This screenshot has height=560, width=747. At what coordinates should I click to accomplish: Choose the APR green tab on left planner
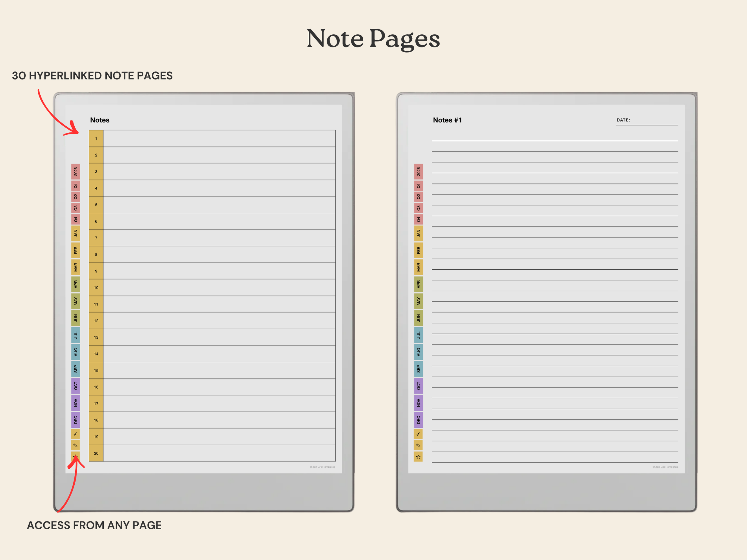76,284
